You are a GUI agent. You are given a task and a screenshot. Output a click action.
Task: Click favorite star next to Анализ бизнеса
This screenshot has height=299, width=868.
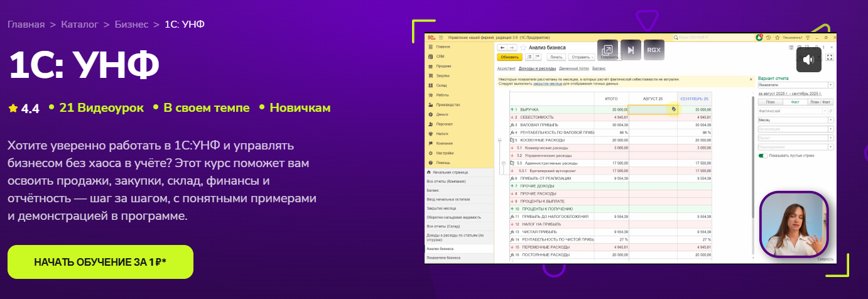tap(523, 48)
